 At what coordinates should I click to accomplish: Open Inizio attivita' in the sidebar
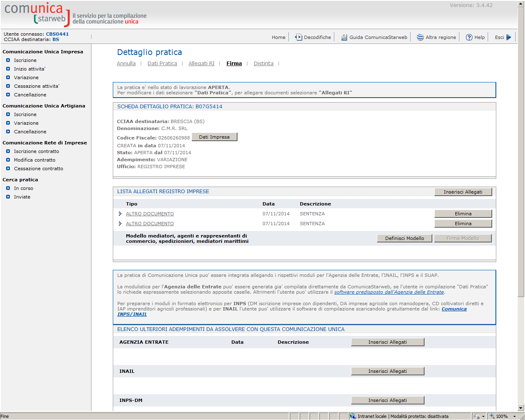[30, 69]
